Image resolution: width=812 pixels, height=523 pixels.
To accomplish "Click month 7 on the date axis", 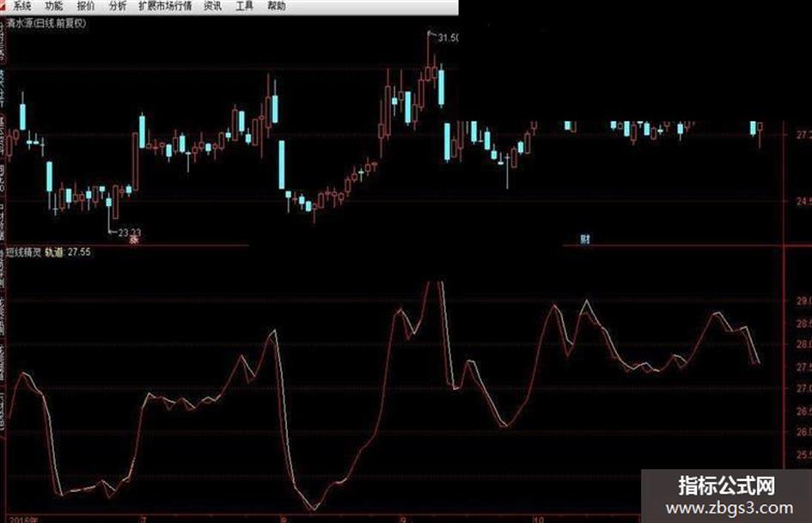I will [x=144, y=519].
